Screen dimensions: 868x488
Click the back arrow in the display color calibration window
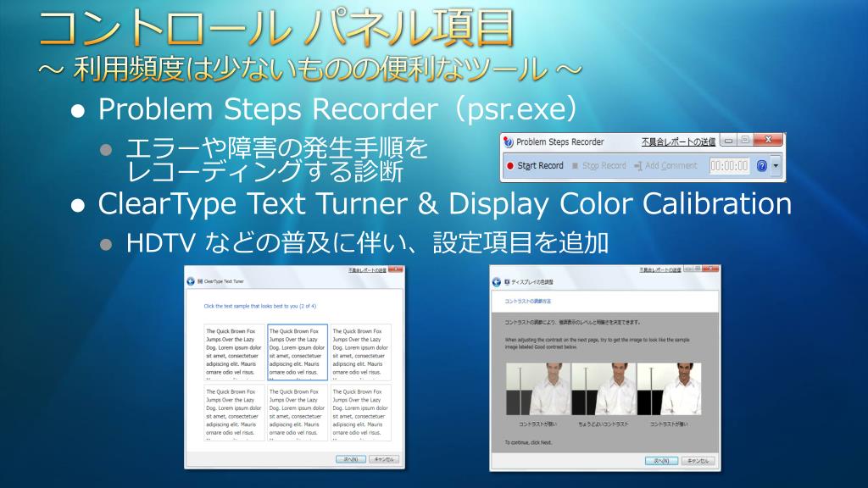pos(497,281)
